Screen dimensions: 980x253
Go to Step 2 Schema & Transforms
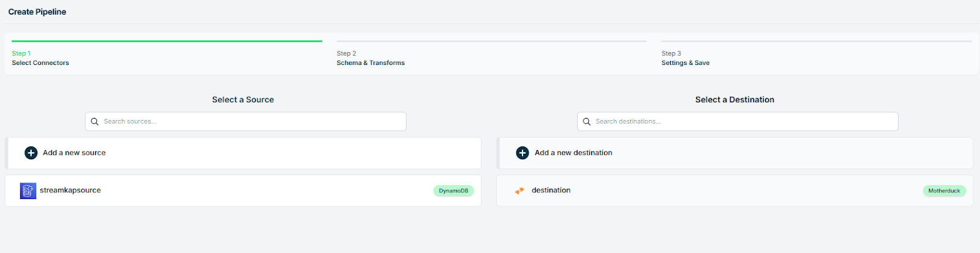pos(491,54)
